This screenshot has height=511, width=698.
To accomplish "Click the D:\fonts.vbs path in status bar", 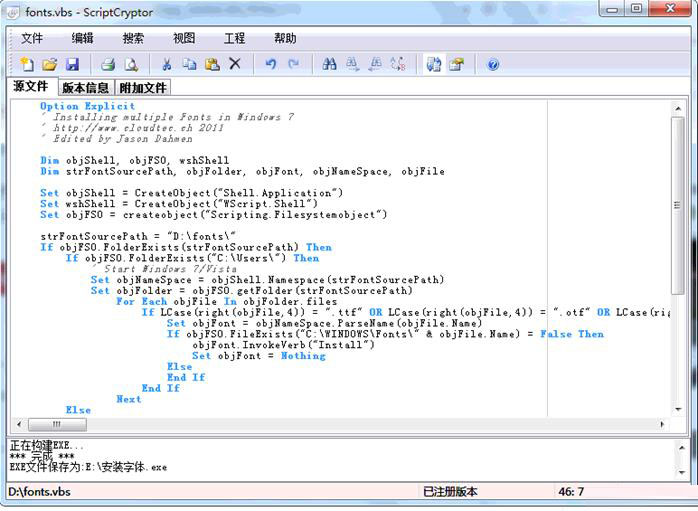I will tap(40, 491).
